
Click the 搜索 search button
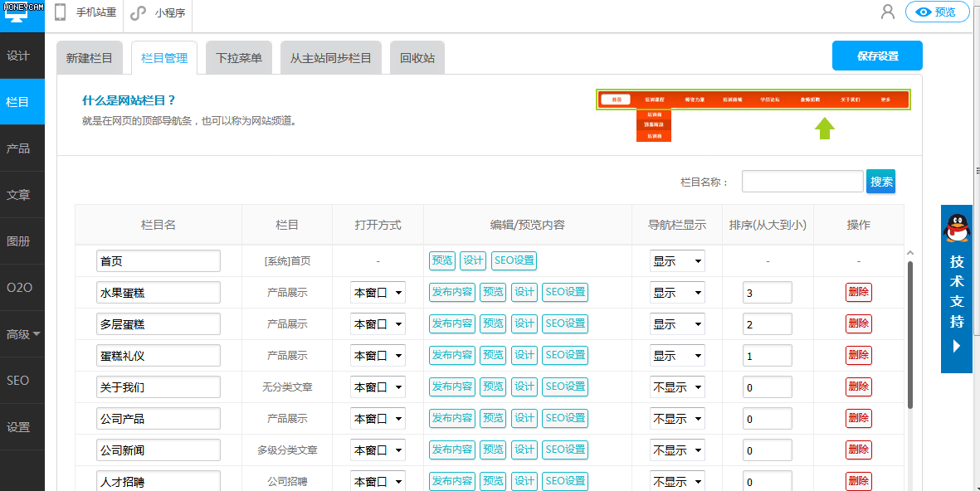[880, 182]
